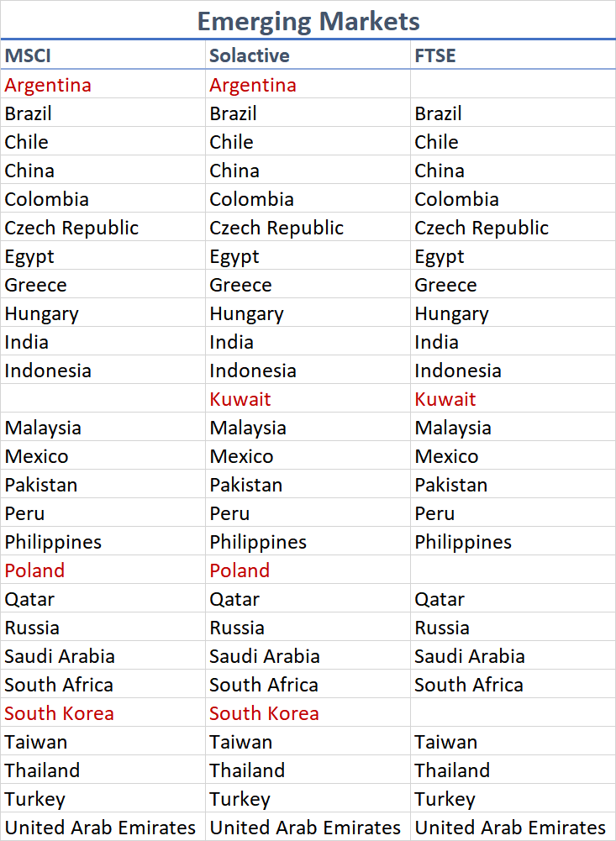The height and width of the screenshot is (841, 616).
Task: Click the Emerging Markets title cell
Action: click(x=308, y=20)
